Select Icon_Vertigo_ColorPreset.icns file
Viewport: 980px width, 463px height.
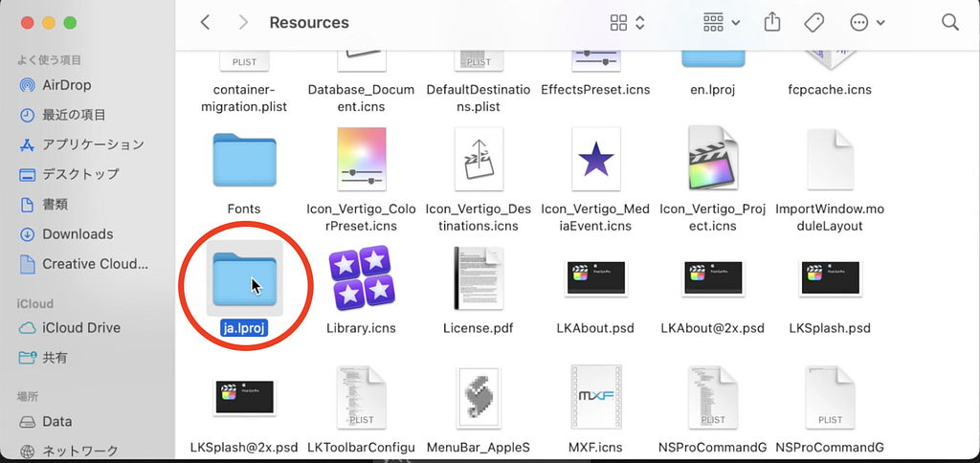(x=361, y=159)
